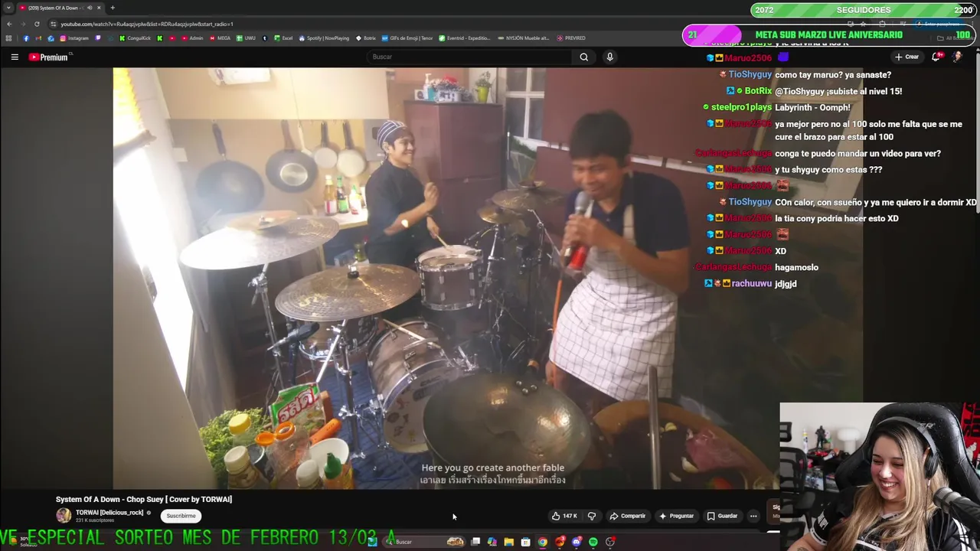Go to the YouTube Premium home logo
This screenshot has height=551, width=980.
point(50,57)
